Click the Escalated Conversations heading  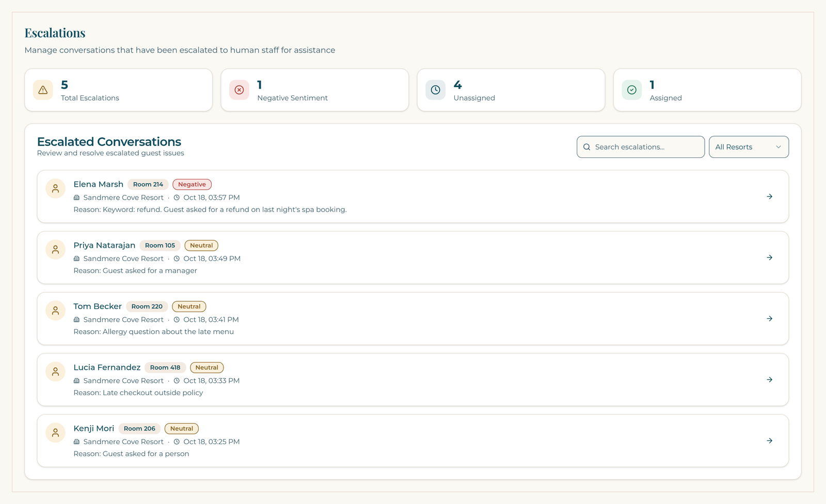click(109, 142)
